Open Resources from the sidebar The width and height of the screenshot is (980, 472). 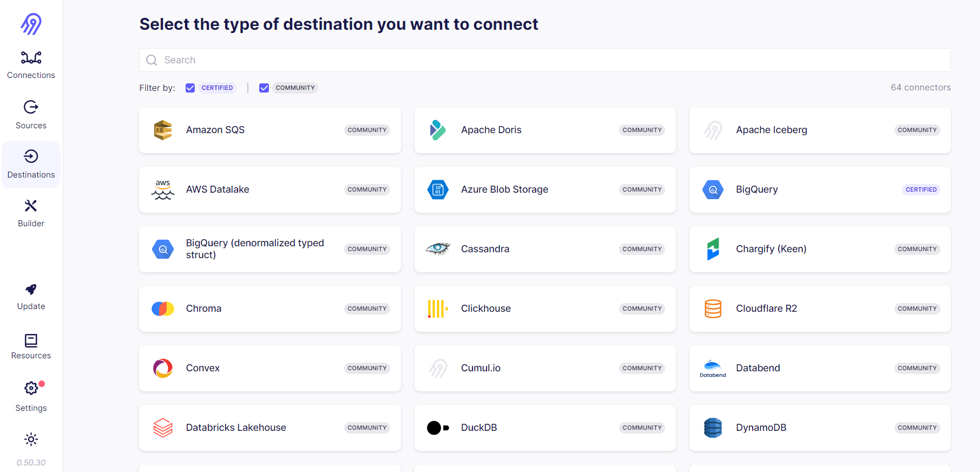pyautogui.click(x=31, y=345)
